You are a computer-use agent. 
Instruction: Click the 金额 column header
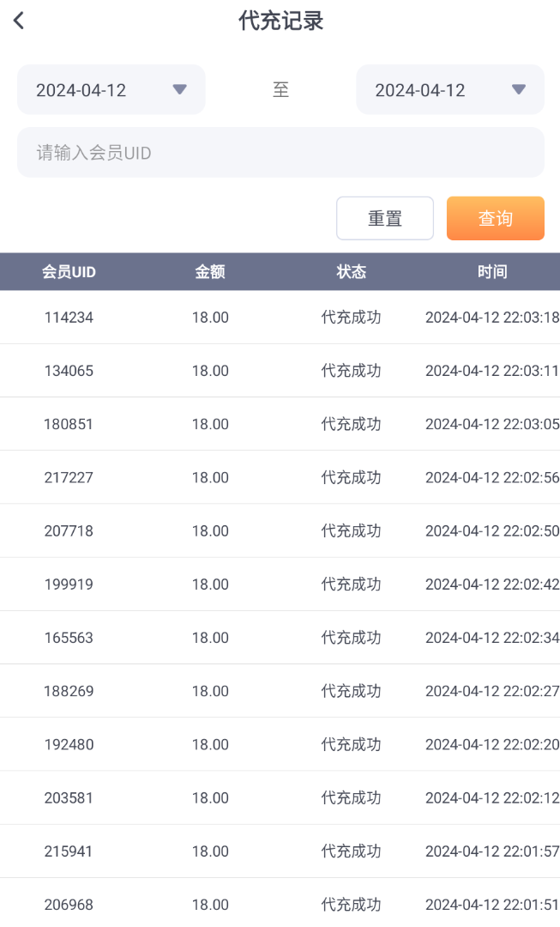(x=210, y=272)
